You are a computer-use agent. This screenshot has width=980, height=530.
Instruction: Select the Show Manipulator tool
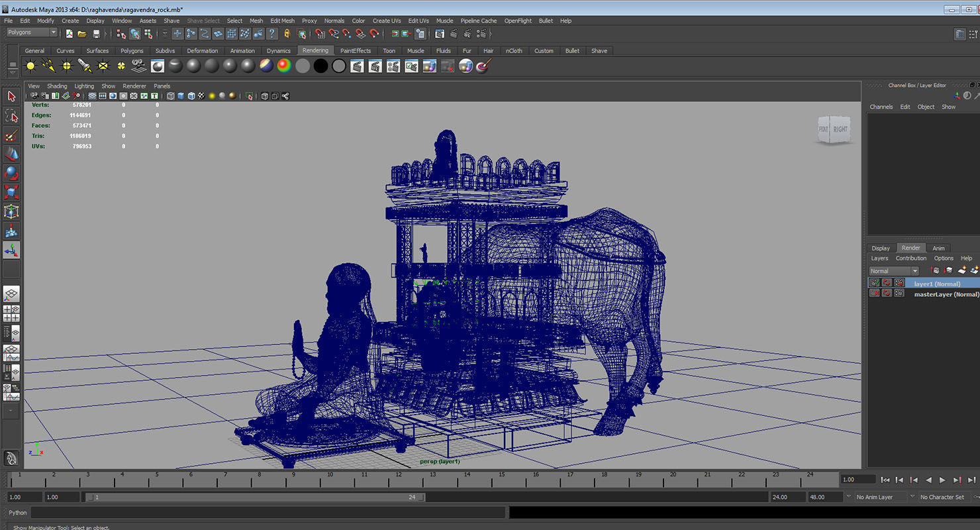tap(11, 250)
